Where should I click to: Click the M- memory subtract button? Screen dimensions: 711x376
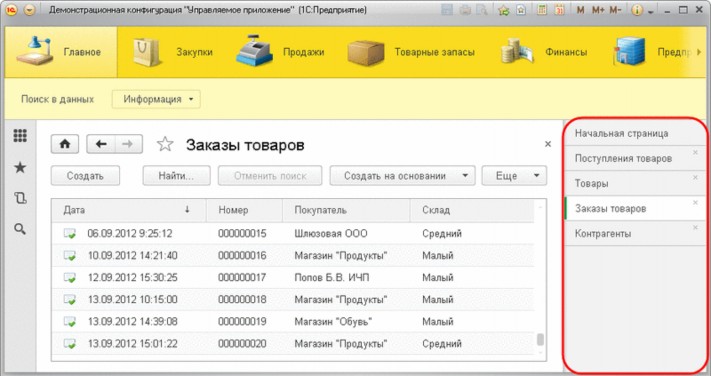(615, 10)
